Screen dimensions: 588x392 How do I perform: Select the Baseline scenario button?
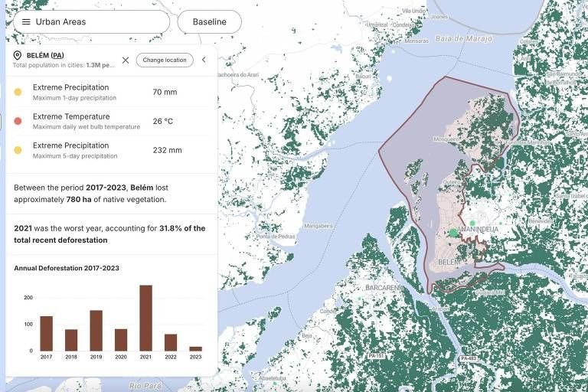pyautogui.click(x=209, y=21)
